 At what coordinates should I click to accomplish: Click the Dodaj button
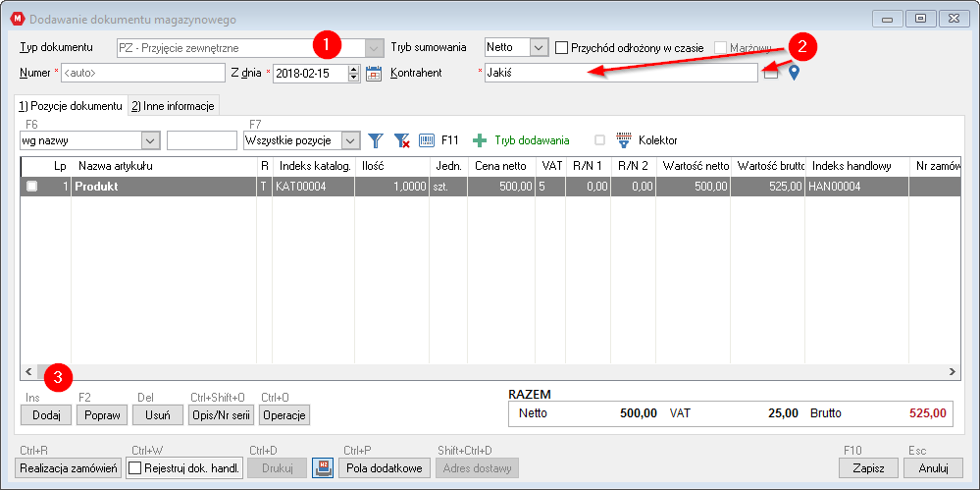(46, 415)
